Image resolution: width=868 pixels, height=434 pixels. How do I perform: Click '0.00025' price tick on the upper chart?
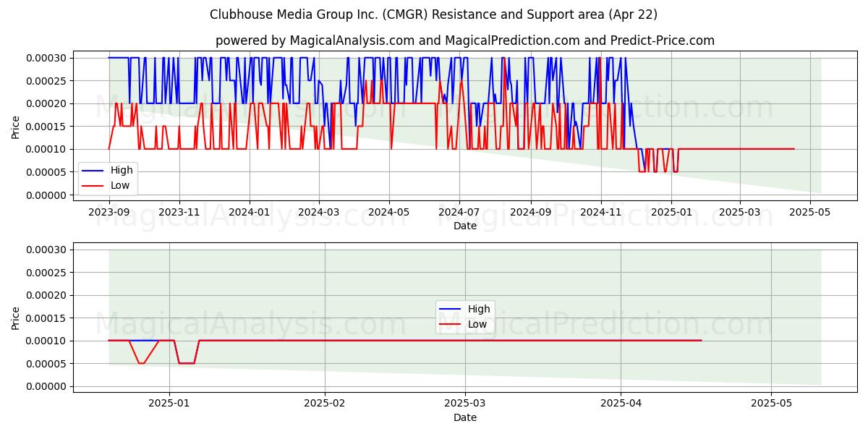click(46, 81)
